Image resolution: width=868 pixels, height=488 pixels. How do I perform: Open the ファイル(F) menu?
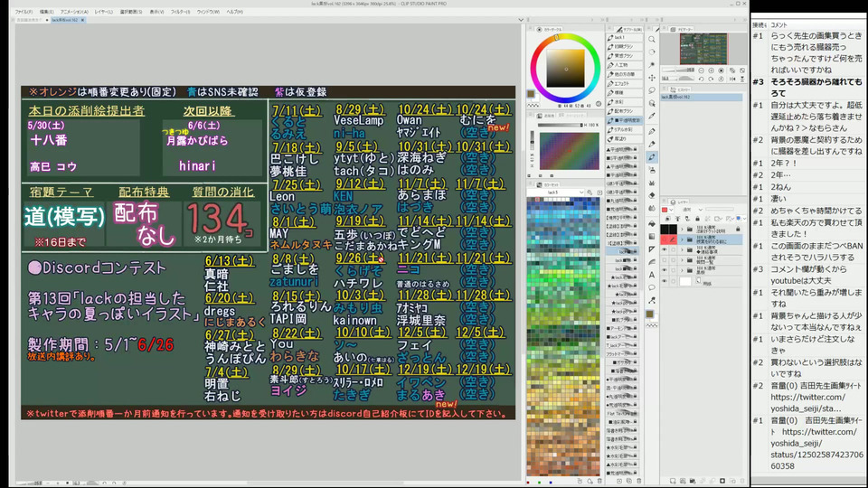pyautogui.click(x=24, y=12)
